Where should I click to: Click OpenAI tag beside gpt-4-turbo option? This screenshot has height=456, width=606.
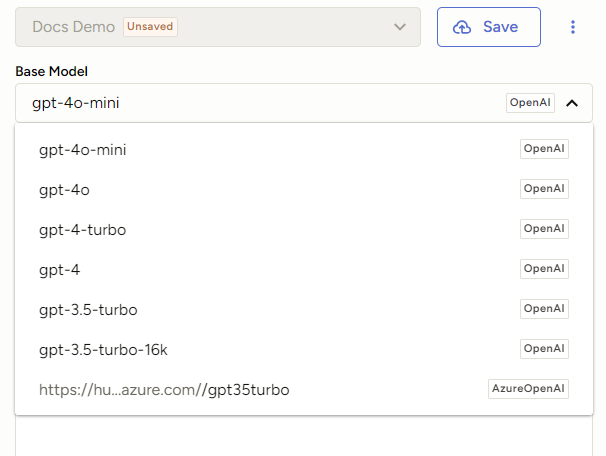click(x=544, y=229)
